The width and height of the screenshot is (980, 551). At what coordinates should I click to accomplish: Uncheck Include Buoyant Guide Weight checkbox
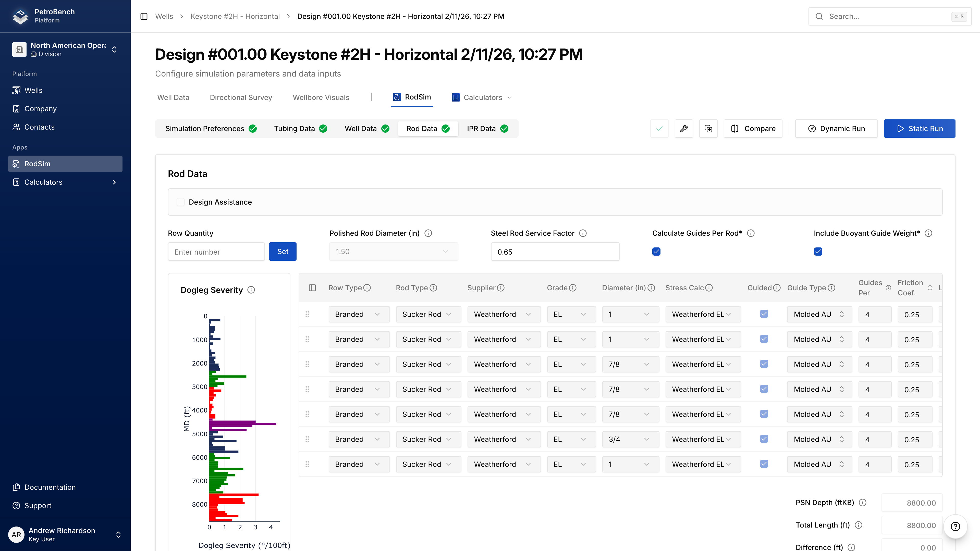pyautogui.click(x=818, y=252)
